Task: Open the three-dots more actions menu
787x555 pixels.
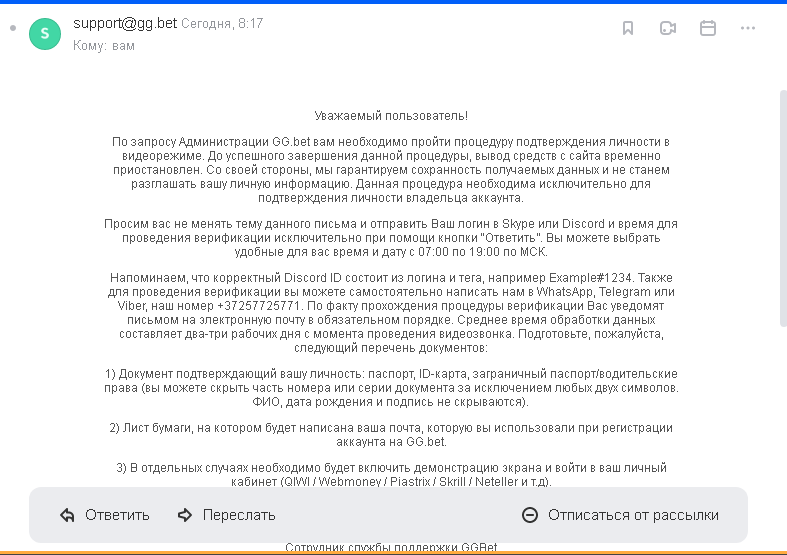Action: pyautogui.click(x=747, y=28)
